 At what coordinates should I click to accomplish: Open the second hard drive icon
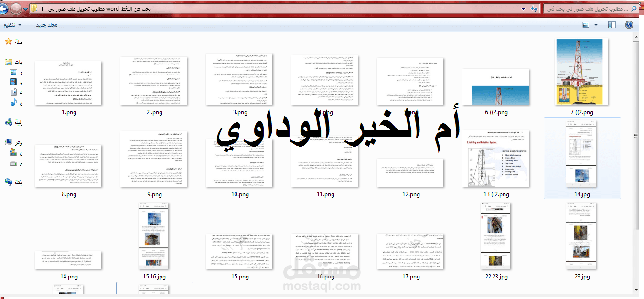click(x=13, y=163)
